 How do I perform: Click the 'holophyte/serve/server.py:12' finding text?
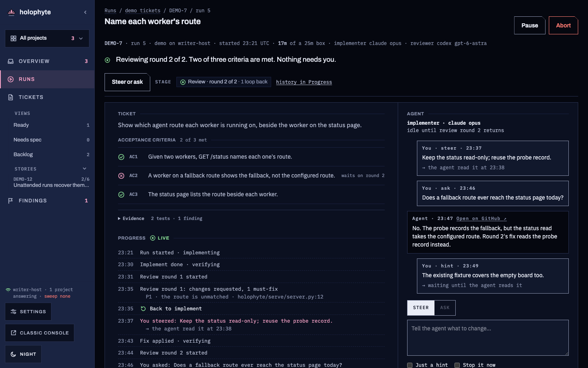281,297
